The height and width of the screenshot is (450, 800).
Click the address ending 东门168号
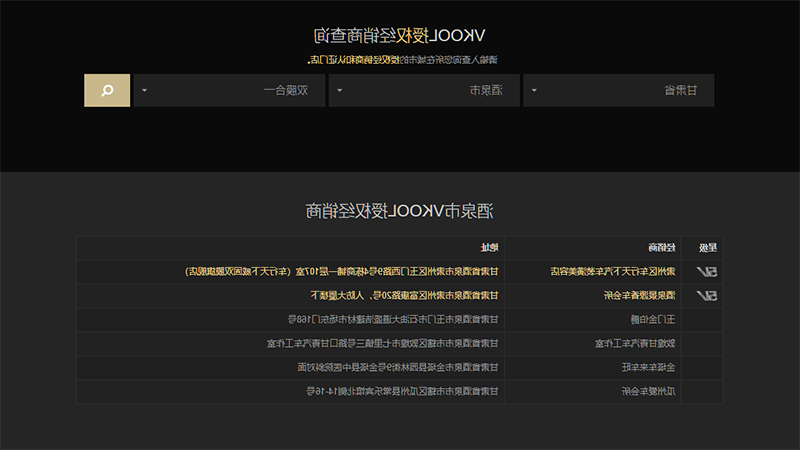(393, 319)
